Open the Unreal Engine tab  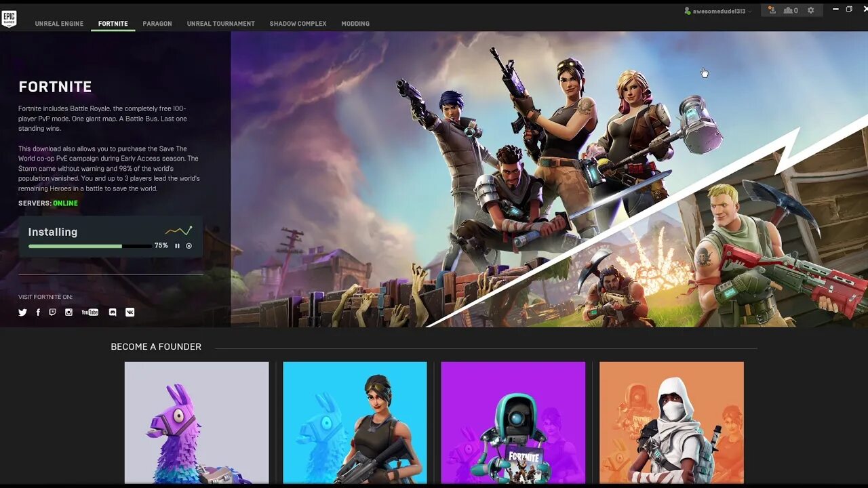pyautogui.click(x=59, y=24)
